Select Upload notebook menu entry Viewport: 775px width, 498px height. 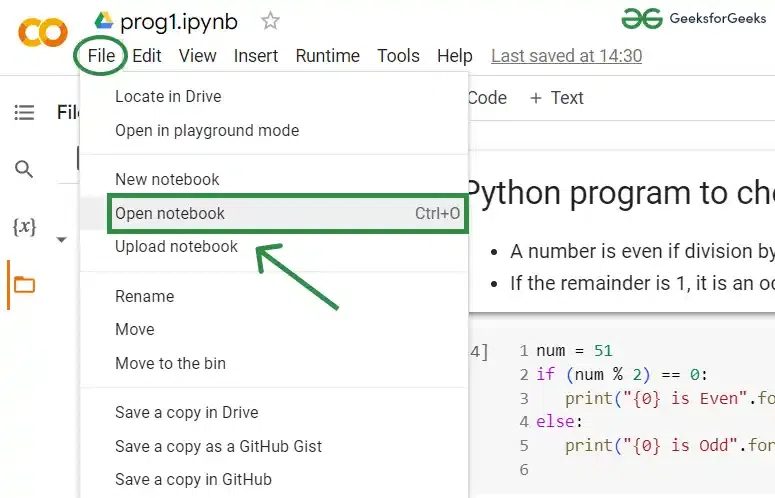click(176, 246)
